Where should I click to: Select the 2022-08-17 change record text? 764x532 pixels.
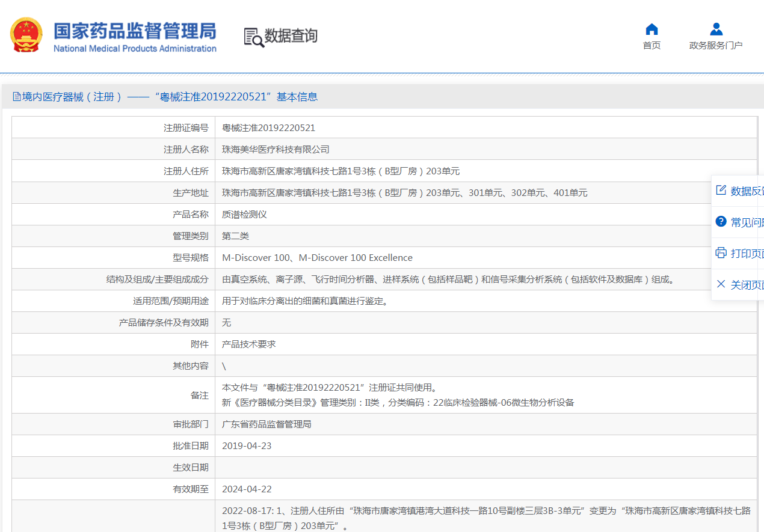coord(486,518)
